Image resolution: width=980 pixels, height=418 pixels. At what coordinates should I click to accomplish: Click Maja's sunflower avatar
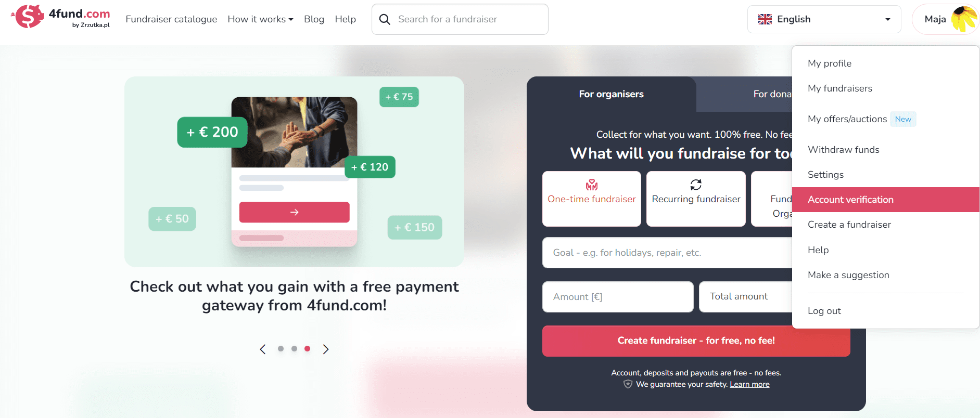pyautogui.click(x=963, y=19)
